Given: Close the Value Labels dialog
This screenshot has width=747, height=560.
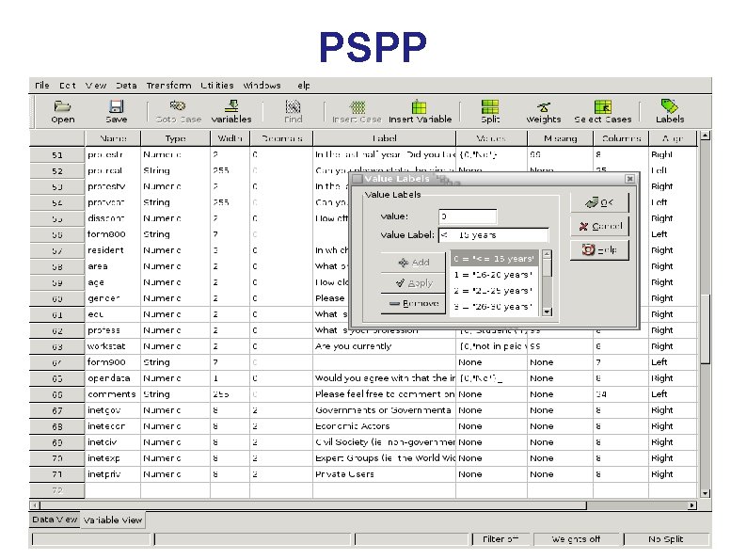Looking at the screenshot, I should [x=629, y=179].
